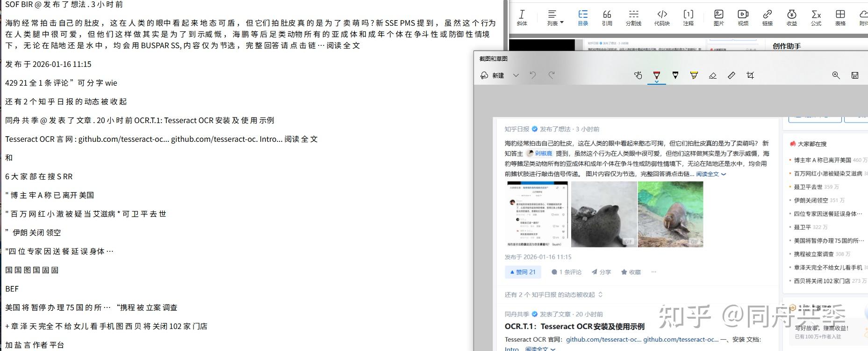Viewport: 868px width, 351px height.
Task: Open the seal GIF thumbnail in the snip
Action: tap(604, 214)
